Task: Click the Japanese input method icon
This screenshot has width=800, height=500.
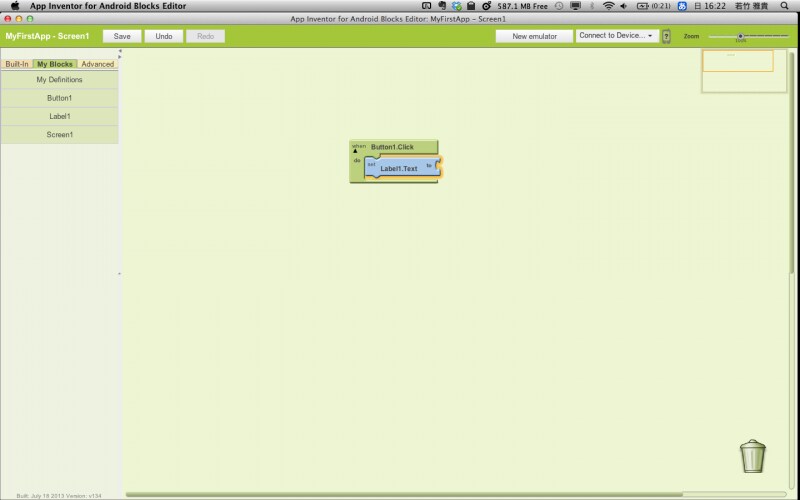Action: (682, 6)
